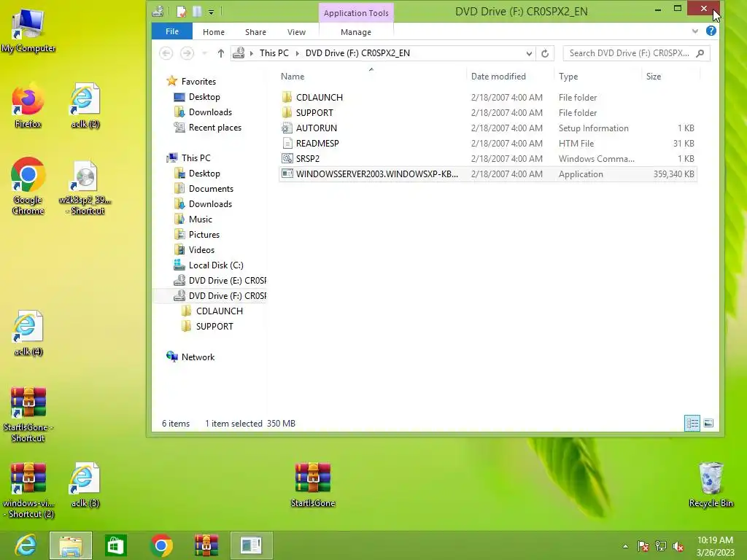Go up one folder level arrow
The image size is (747, 560).
pyautogui.click(x=220, y=53)
